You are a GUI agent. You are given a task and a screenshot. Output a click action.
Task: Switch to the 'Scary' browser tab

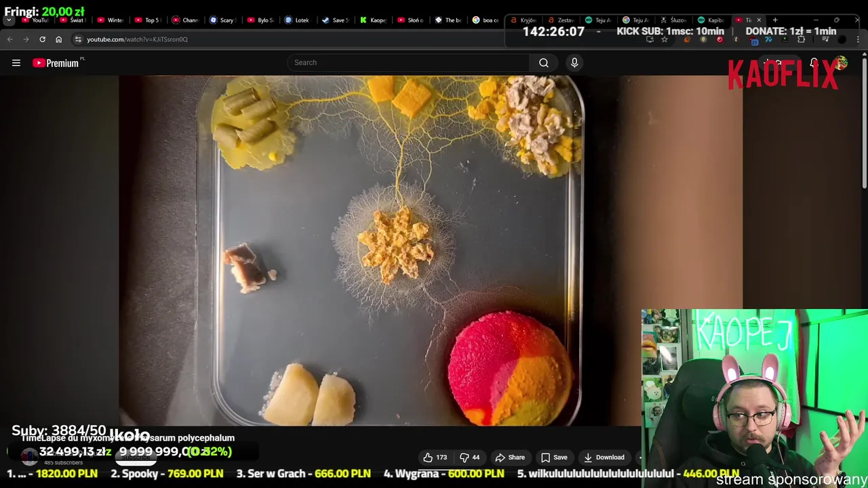click(222, 20)
